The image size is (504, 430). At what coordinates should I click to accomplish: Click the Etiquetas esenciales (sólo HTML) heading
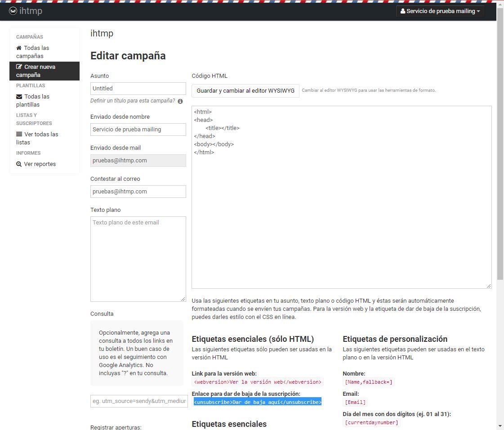(x=253, y=339)
